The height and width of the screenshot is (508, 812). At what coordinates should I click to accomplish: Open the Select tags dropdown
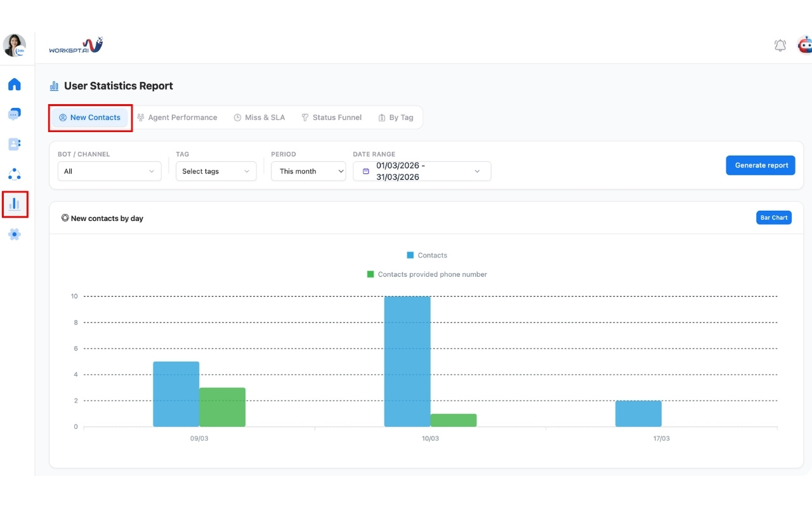pos(216,171)
